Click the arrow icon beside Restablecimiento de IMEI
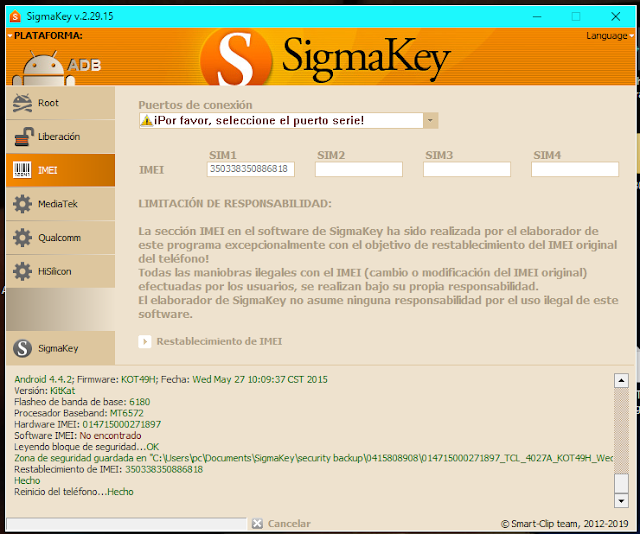This screenshot has height=534, width=640. tap(144, 341)
